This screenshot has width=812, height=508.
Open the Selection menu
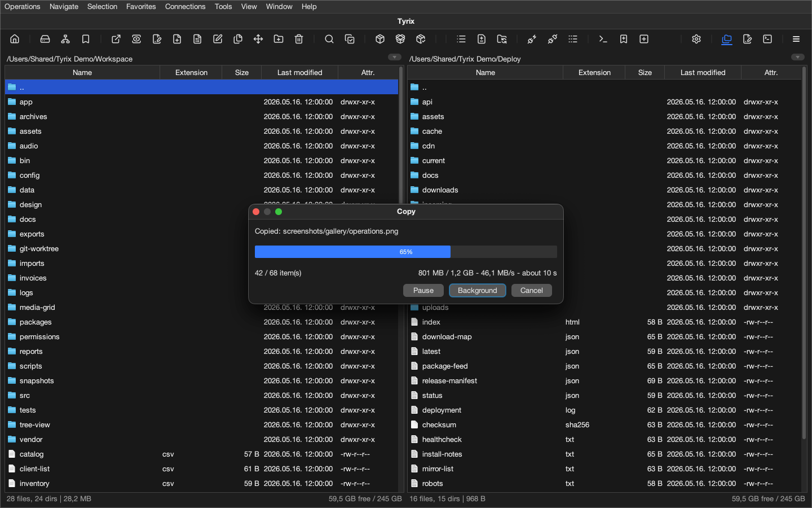pyautogui.click(x=102, y=6)
